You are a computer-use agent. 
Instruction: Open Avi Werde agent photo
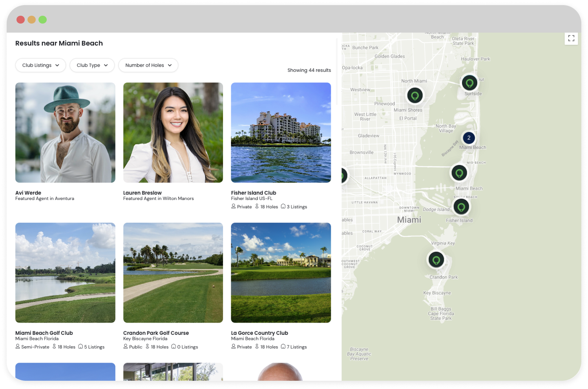tap(65, 132)
